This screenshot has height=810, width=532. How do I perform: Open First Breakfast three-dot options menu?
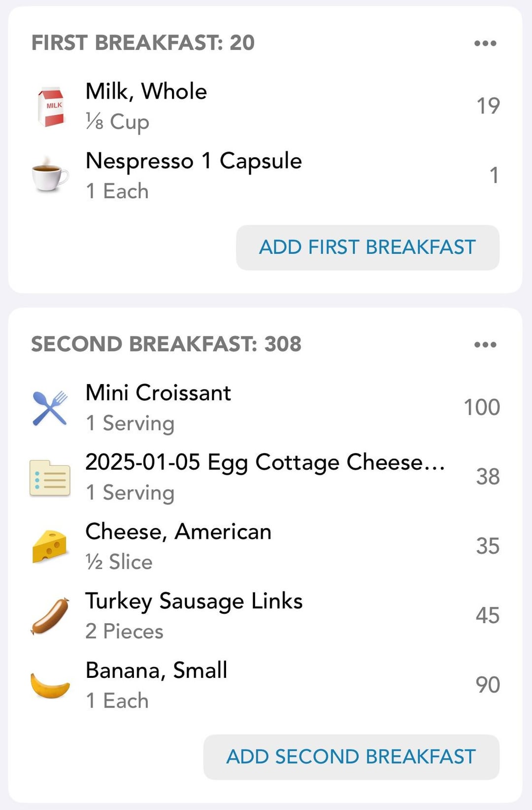(x=485, y=43)
